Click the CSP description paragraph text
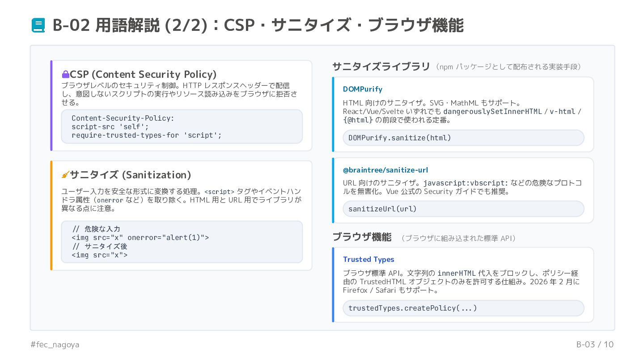 click(179, 94)
